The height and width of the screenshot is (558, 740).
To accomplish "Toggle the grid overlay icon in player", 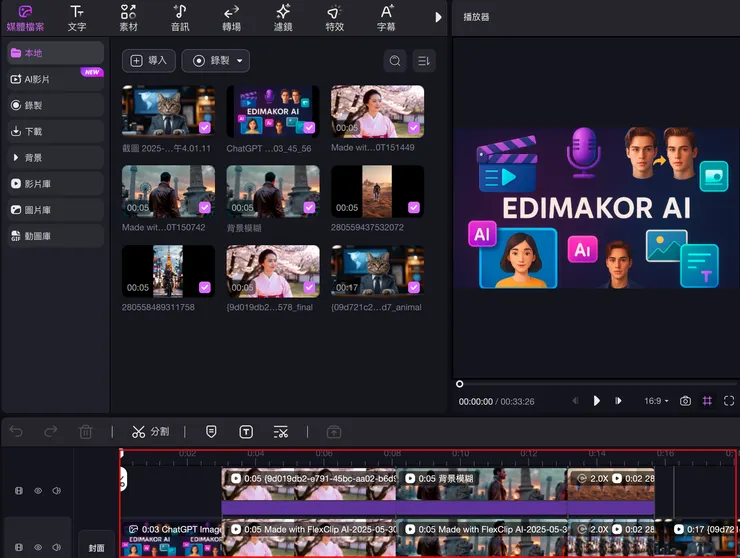I will click(707, 401).
